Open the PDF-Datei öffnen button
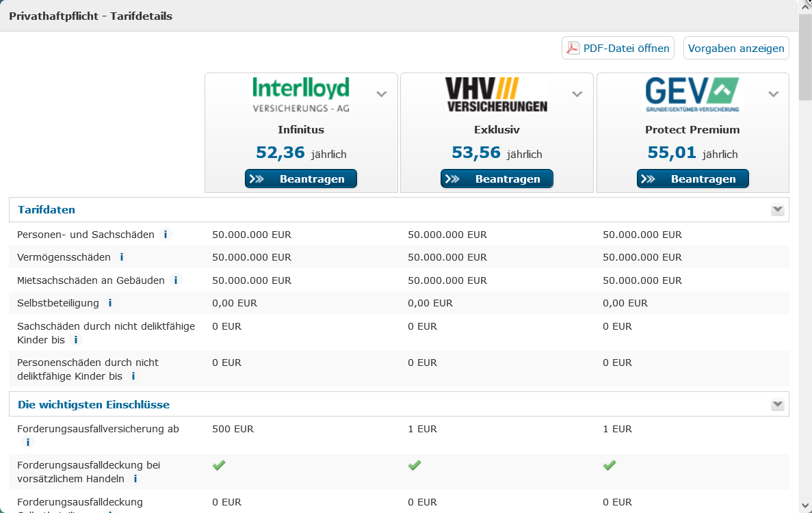The image size is (812, 513). click(x=618, y=48)
